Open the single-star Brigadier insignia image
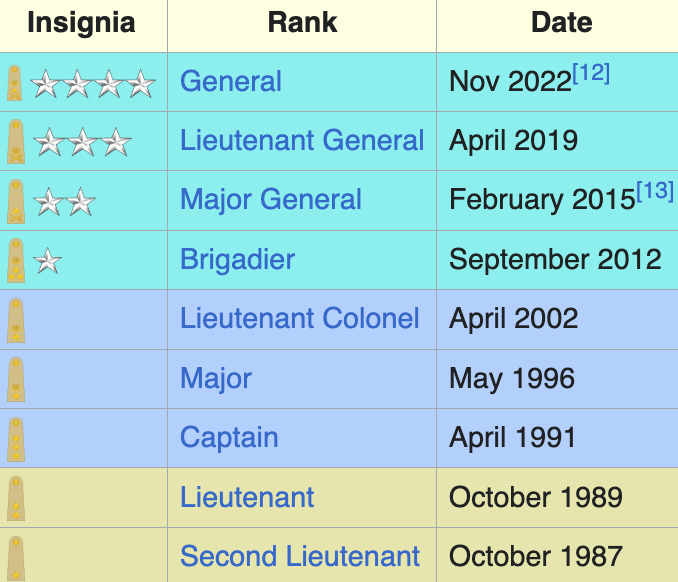 pyautogui.click(x=47, y=261)
